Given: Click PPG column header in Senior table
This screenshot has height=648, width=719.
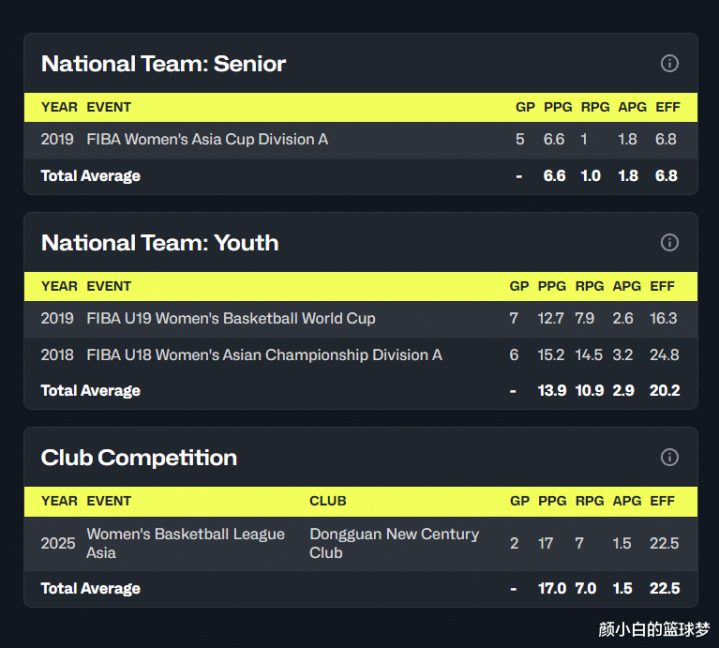Looking at the screenshot, I should (555, 108).
